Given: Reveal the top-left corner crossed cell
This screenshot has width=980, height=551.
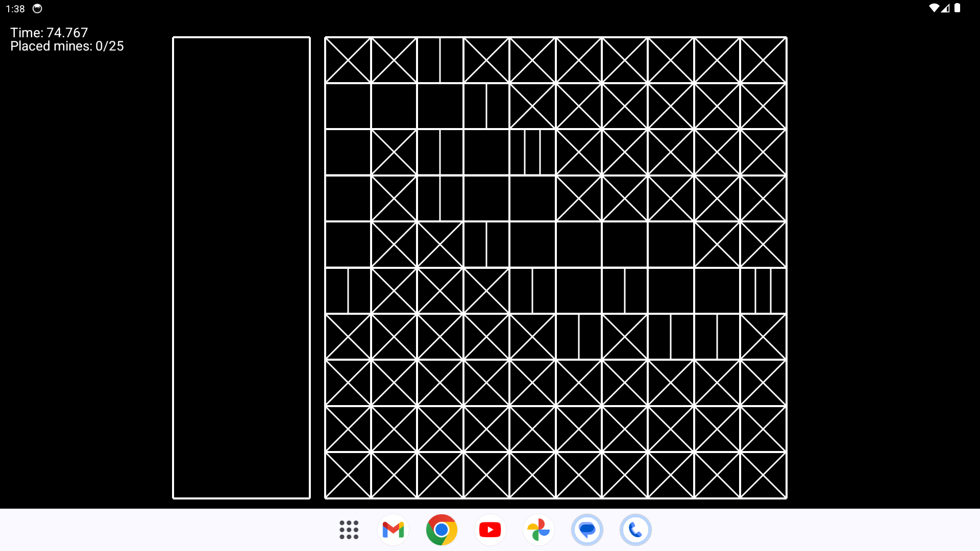Looking at the screenshot, I should 348,60.
